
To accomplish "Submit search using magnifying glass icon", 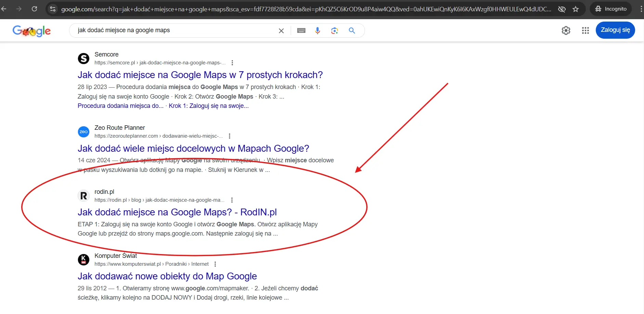I will [352, 30].
